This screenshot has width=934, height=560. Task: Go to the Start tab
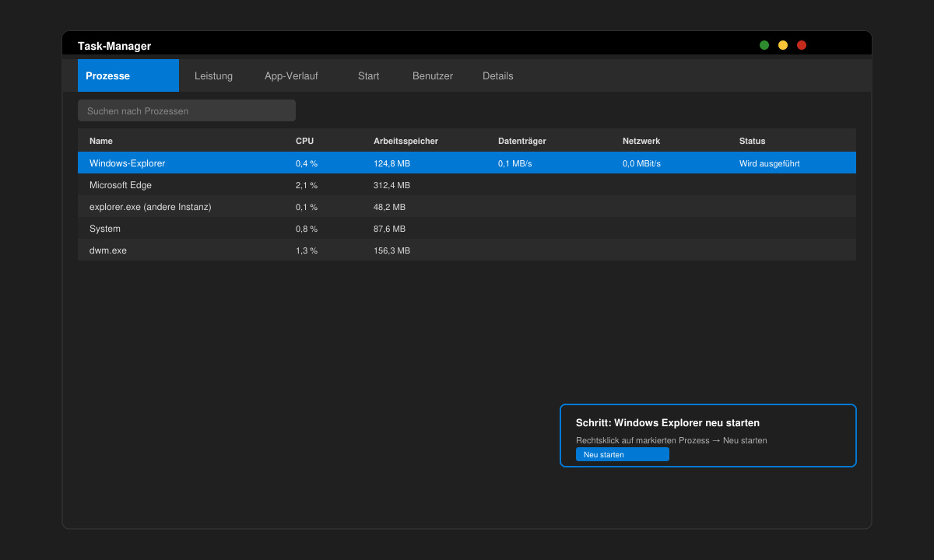point(369,75)
